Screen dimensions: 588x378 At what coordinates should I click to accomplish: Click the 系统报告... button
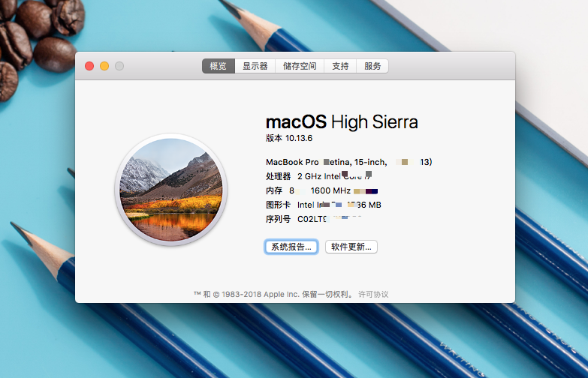point(291,247)
